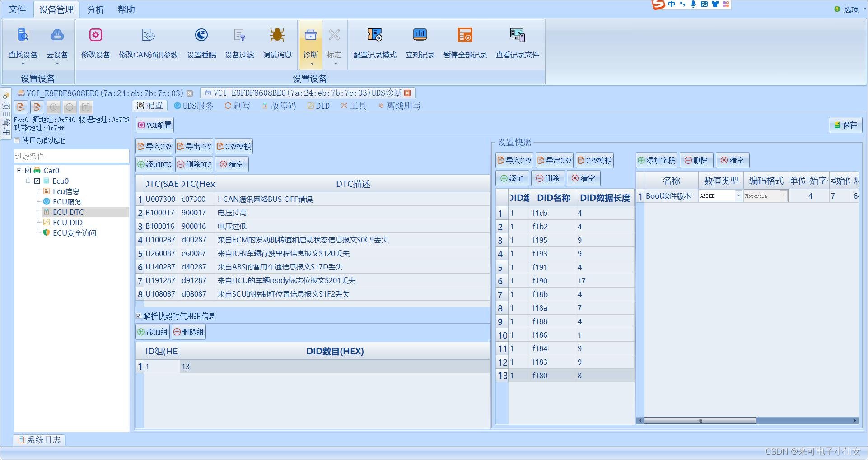Expand the 项目管理 side panel
Screen dimensions: 868x460
pos(6,114)
